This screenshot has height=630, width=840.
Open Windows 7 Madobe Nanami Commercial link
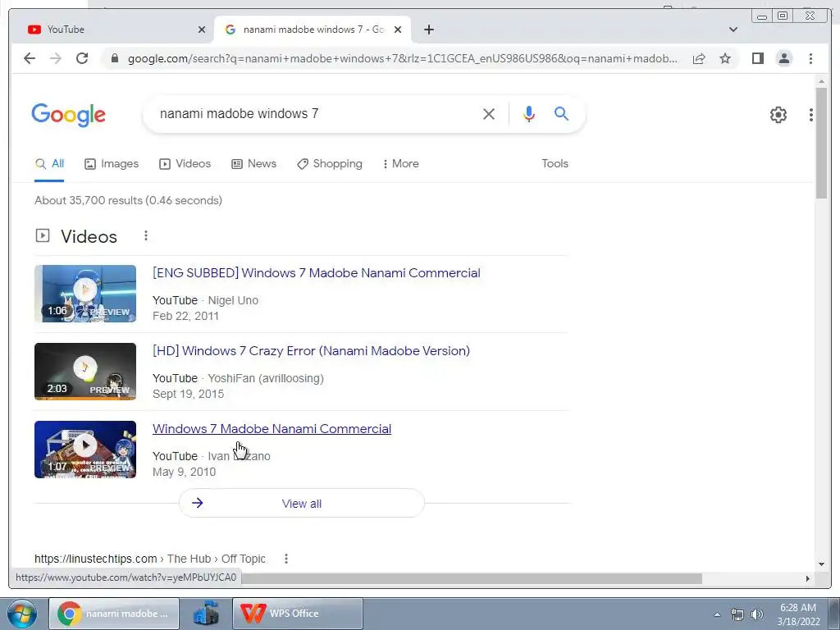tap(272, 429)
